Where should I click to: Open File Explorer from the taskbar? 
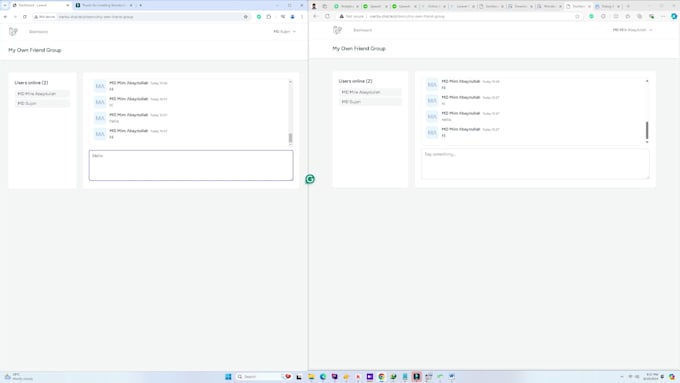pos(311,376)
